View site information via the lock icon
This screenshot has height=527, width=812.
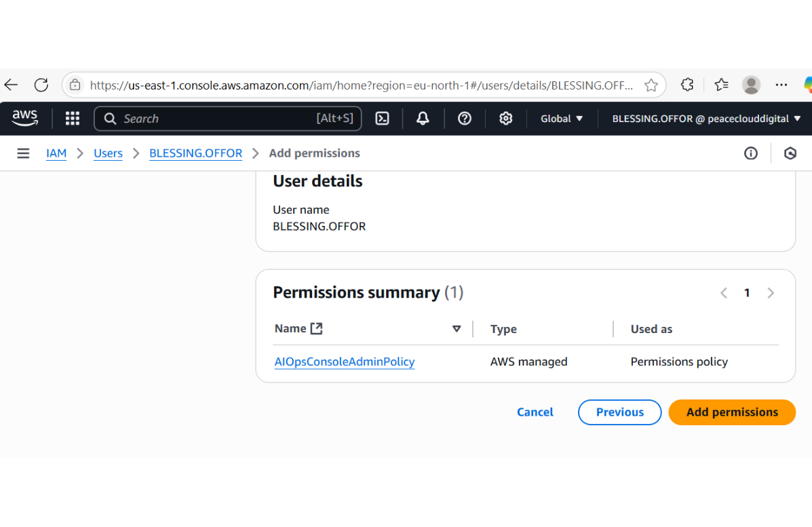click(x=75, y=85)
